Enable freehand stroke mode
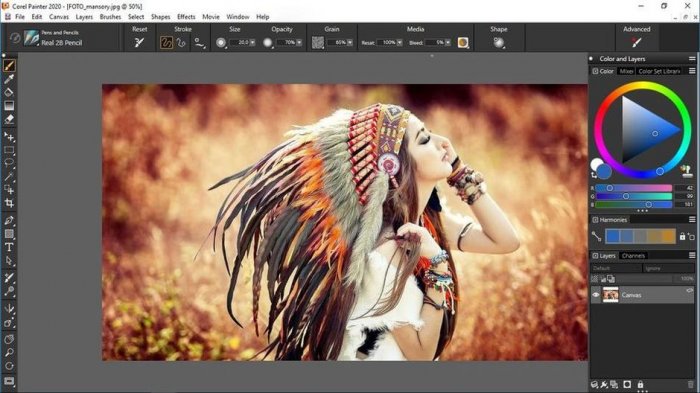This screenshot has height=393, width=700. 166,42
